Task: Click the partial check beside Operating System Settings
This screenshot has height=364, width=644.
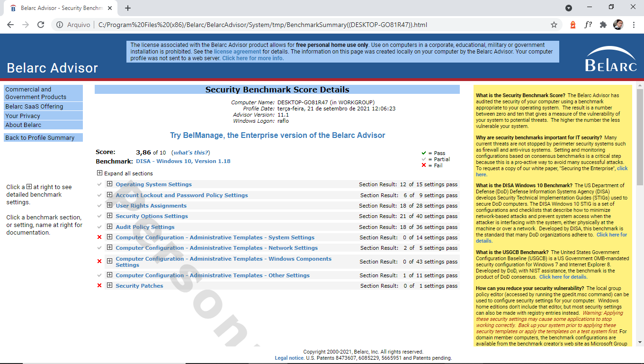Action: tap(99, 184)
